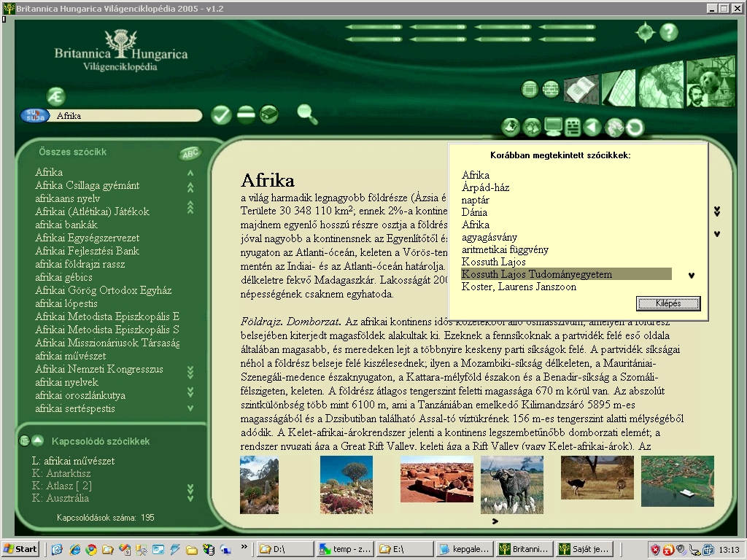Click the list sheet toolbar icon
This screenshot has width=747, height=560.
[x=573, y=127]
